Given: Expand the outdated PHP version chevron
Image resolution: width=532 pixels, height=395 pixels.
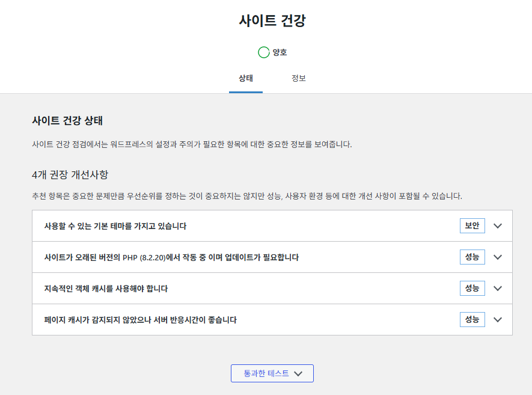Looking at the screenshot, I should click(x=498, y=257).
